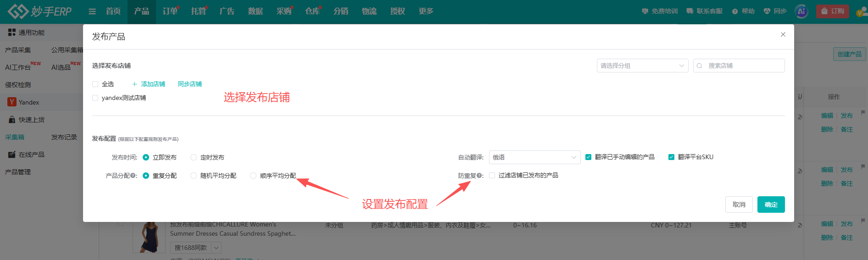868x260 pixels.
Task: Select 重复分配 radio option
Action: [x=146, y=176]
